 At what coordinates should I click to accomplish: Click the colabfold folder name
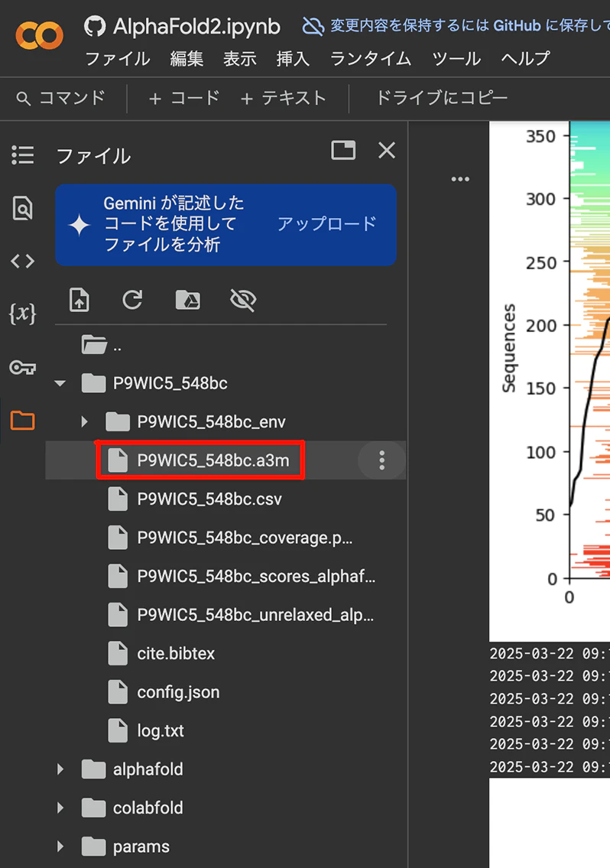148,808
